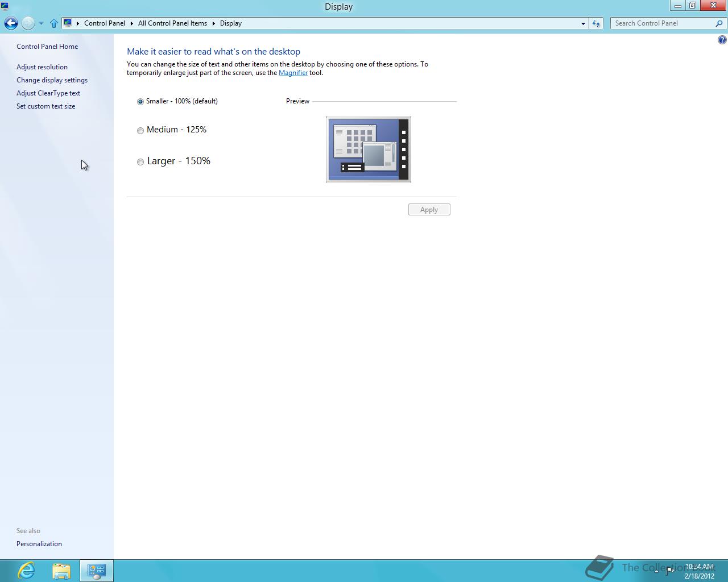
Task: Open Set custom text size
Action: (45, 106)
